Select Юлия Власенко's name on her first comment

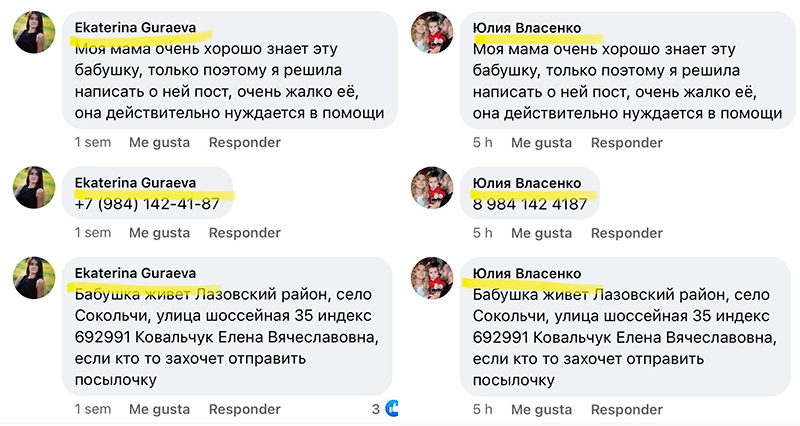pyautogui.click(x=526, y=27)
